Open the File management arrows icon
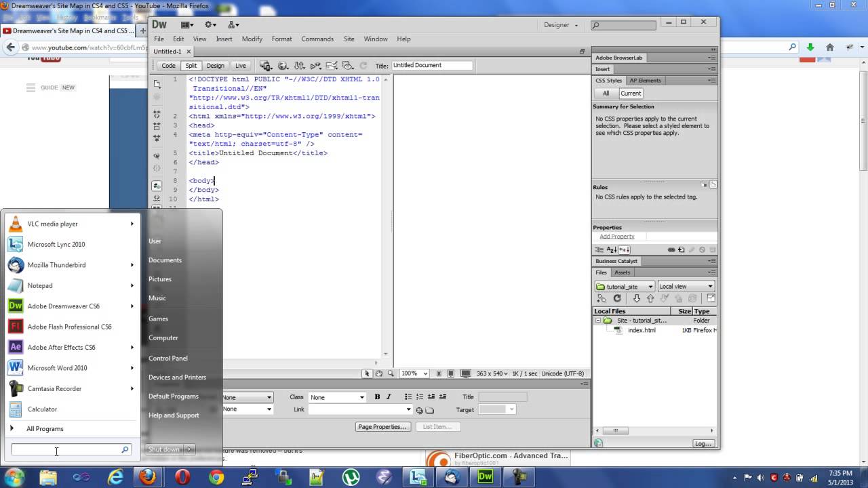Image resolution: width=868 pixels, height=488 pixels. click(299, 66)
